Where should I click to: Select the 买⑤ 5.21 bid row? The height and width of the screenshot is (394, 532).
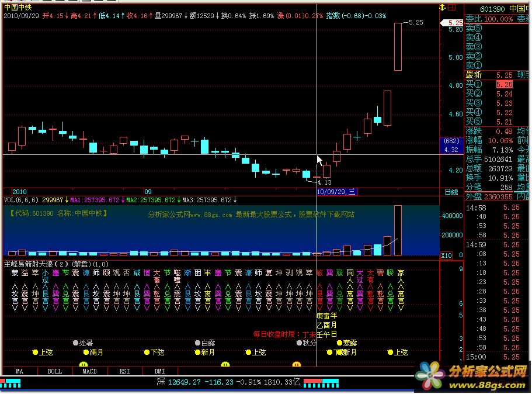[x=498, y=122]
